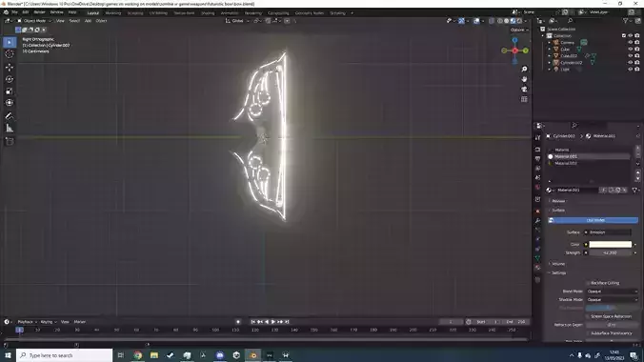Open Chrome from the taskbar

click(x=137, y=355)
